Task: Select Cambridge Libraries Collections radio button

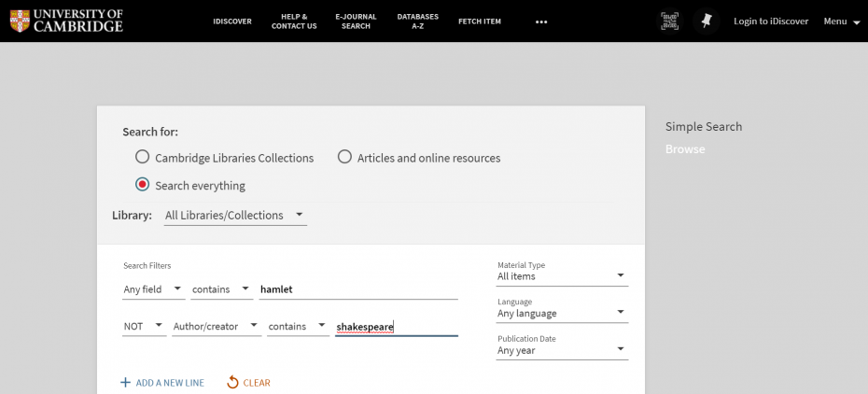Action: (142, 157)
